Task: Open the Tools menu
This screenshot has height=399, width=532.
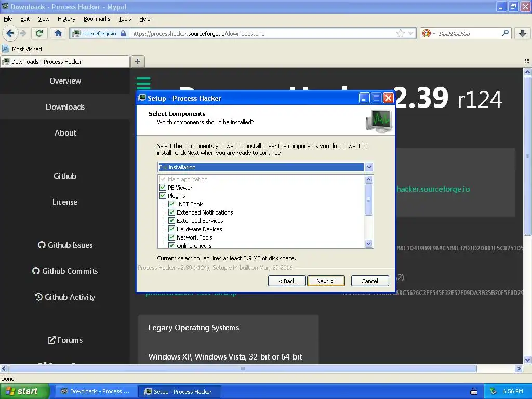Action: (x=125, y=19)
